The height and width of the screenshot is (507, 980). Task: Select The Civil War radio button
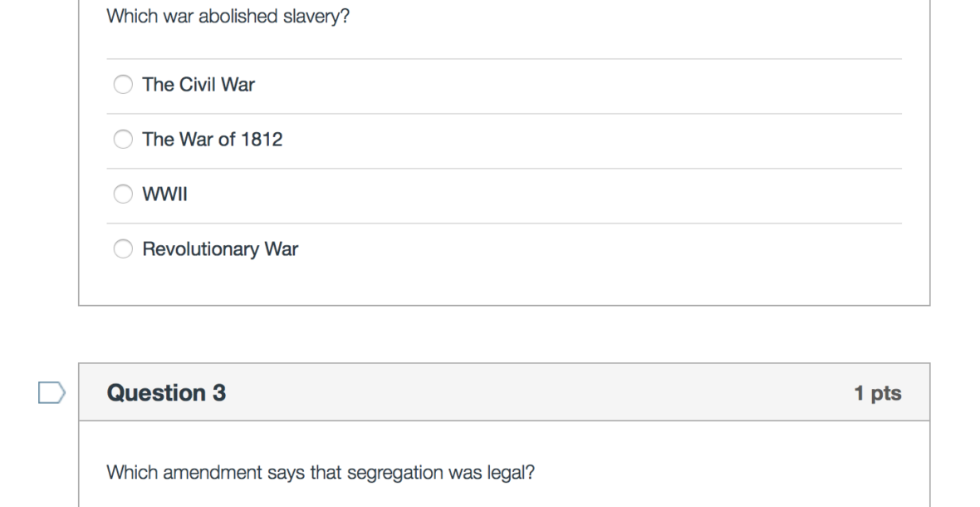pos(123,85)
